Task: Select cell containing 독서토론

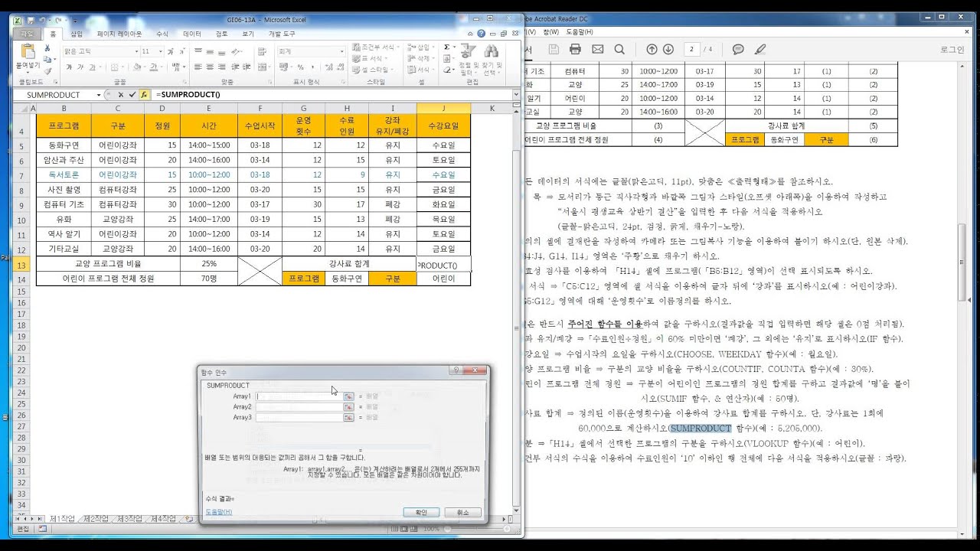Action: point(63,174)
